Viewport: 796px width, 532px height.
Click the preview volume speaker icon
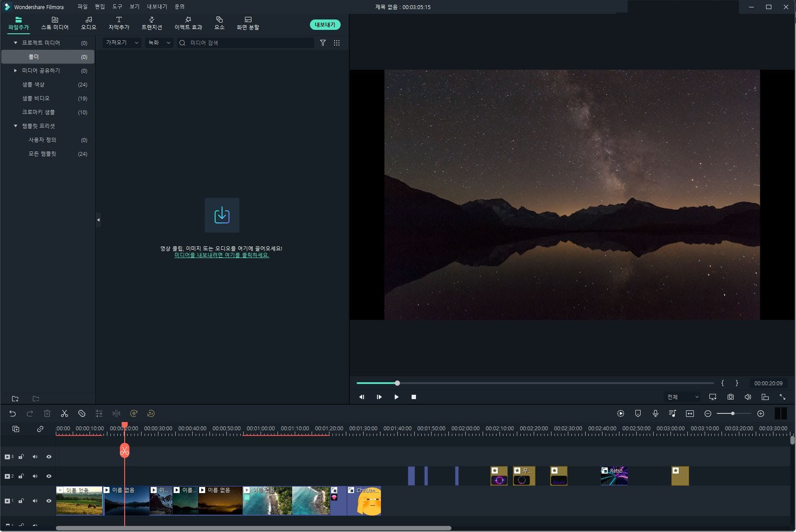pyautogui.click(x=748, y=397)
